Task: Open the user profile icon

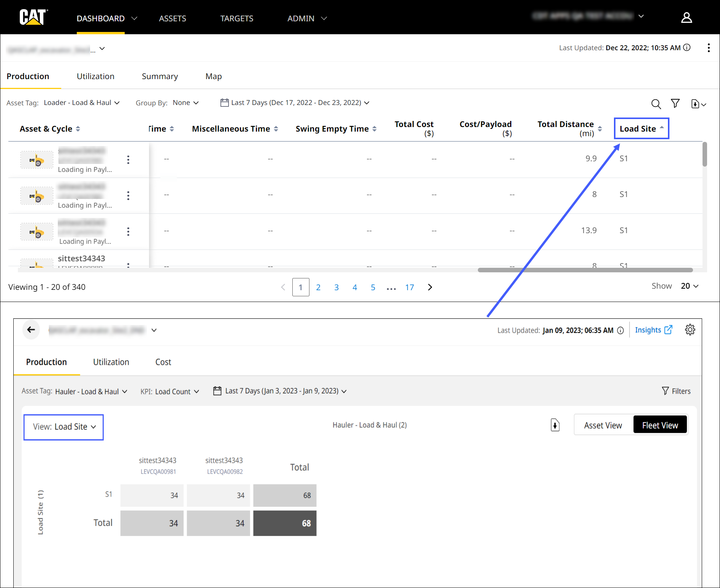Action: [686, 18]
